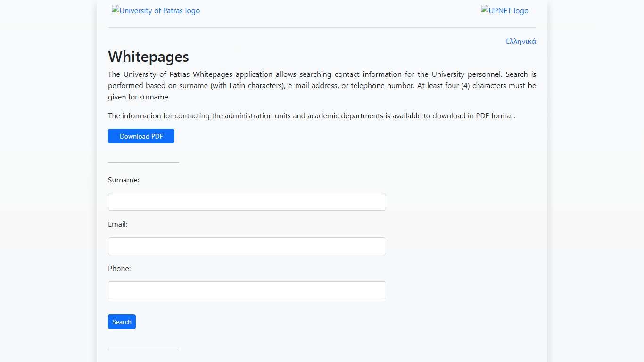
Task: Click the PDF download description sentence
Action: click(312, 115)
